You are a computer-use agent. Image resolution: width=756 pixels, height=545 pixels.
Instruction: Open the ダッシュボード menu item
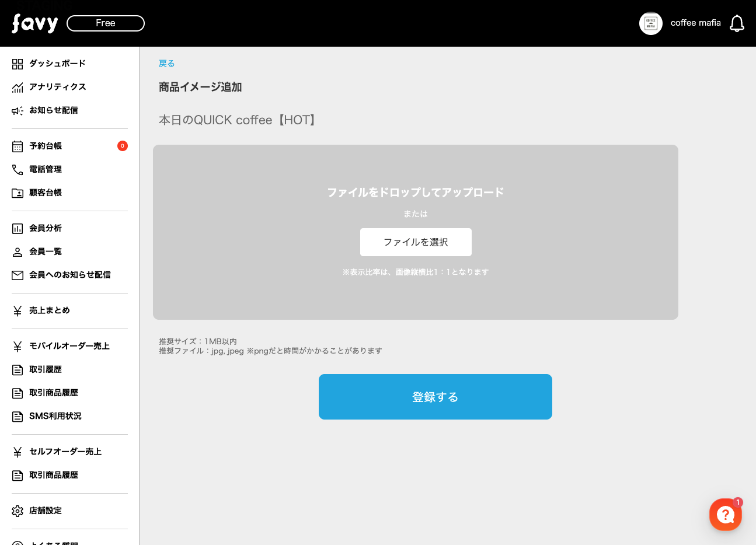(x=57, y=64)
